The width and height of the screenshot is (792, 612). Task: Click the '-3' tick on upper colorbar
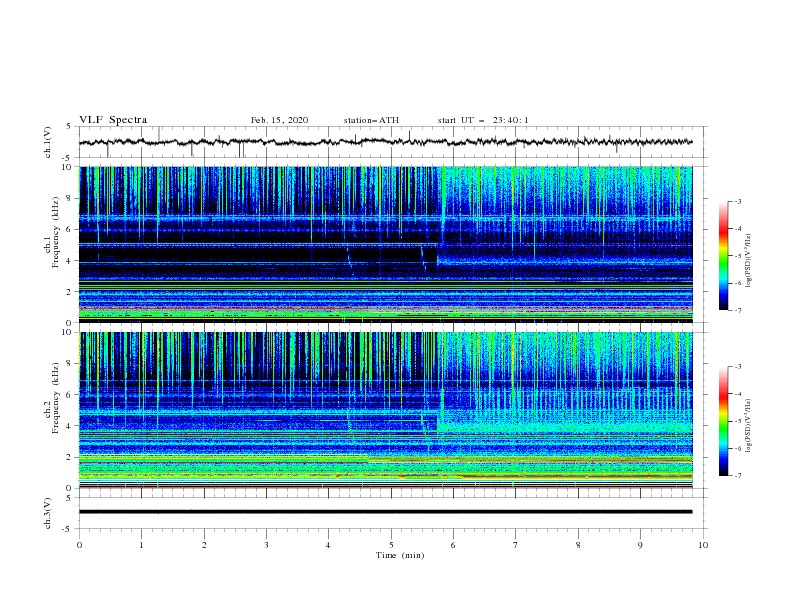coord(737,201)
